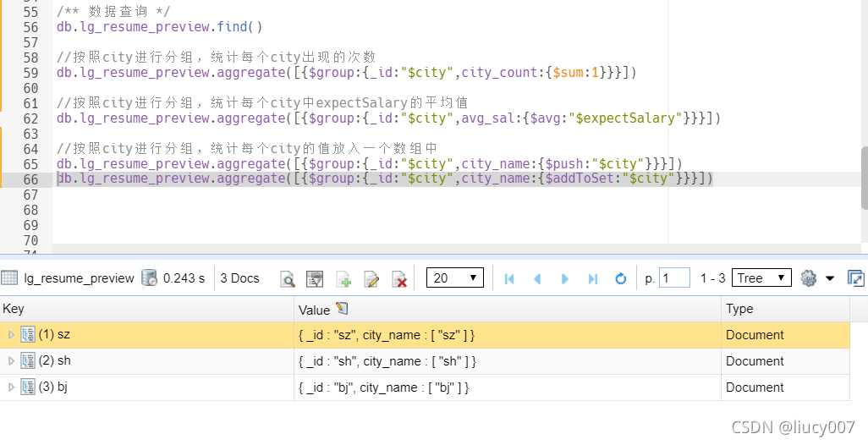This screenshot has height=445, width=868.
Task: Click document icon of row (1) sz
Action: pos(28,334)
